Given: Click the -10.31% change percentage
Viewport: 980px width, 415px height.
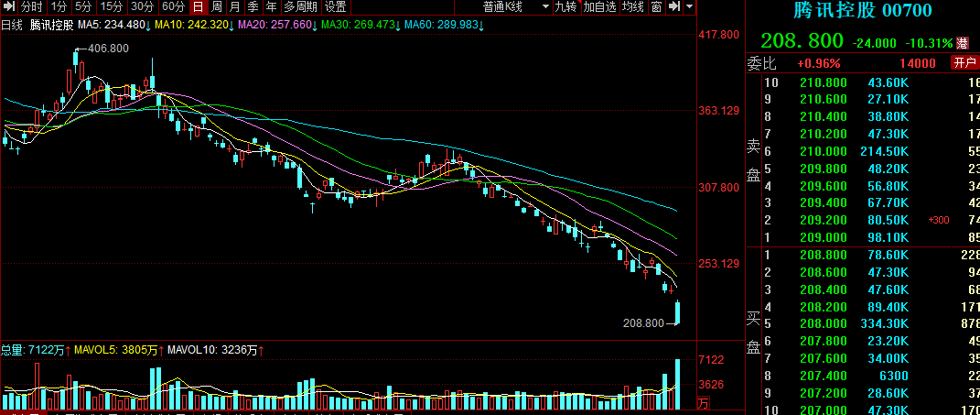Looking at the screenshot, I should coord(930,43).
